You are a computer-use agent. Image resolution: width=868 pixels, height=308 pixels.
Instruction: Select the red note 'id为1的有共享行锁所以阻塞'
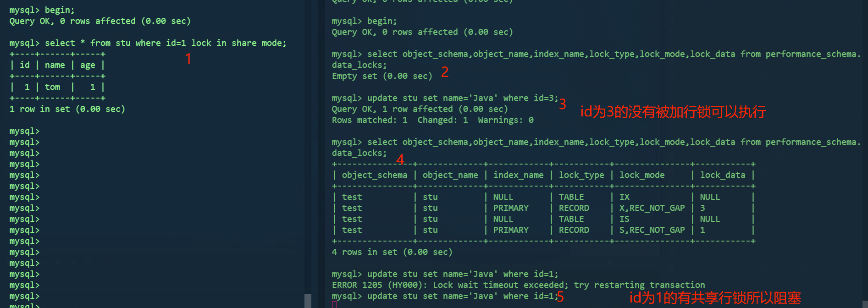[715, 298]
